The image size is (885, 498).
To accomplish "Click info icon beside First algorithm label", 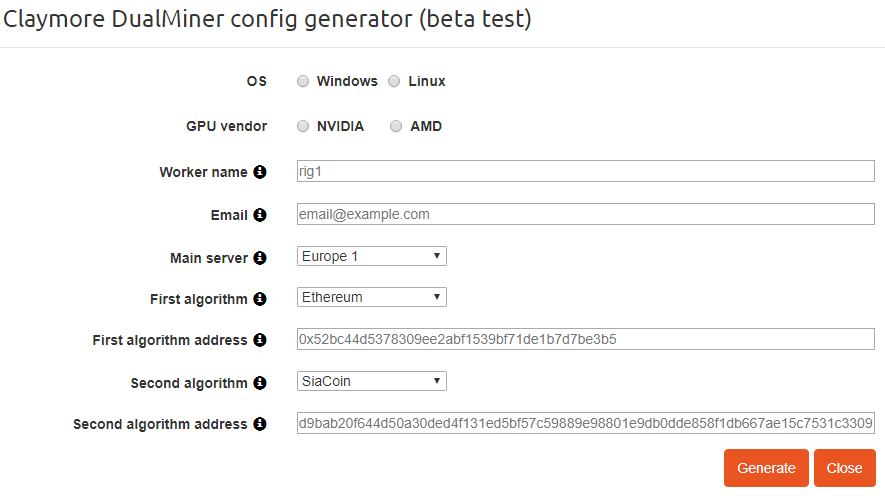I will (x=260, y=299).
